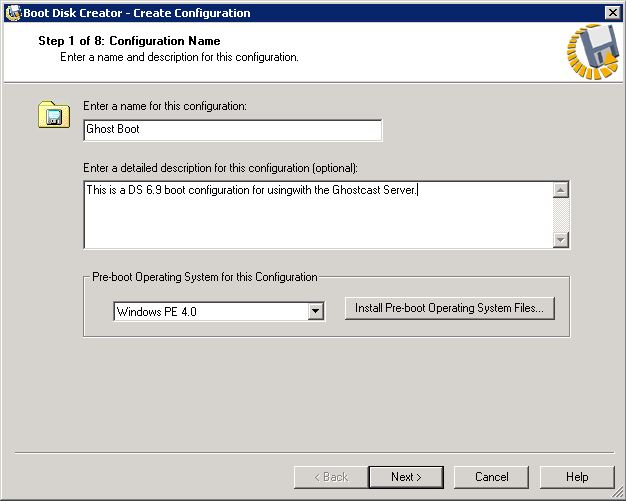Open Help for this wizard step
The width and height of the screenshot is (626, 501).
tap(577, 477)
